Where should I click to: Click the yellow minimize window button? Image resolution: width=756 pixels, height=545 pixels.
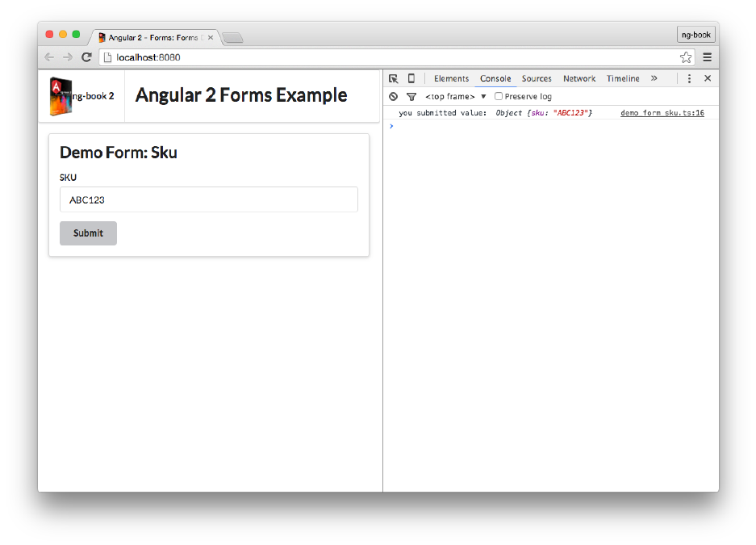pyautogui.click(x=63, y=34)
